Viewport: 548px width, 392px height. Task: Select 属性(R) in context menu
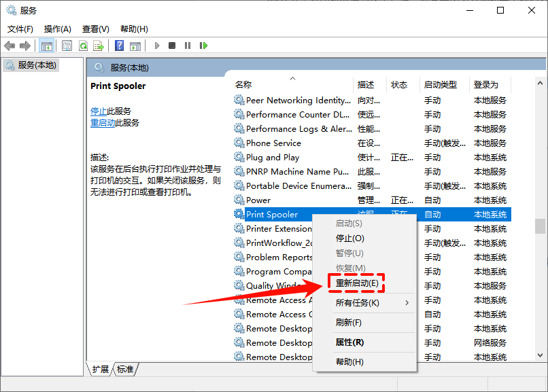(349, 342)
